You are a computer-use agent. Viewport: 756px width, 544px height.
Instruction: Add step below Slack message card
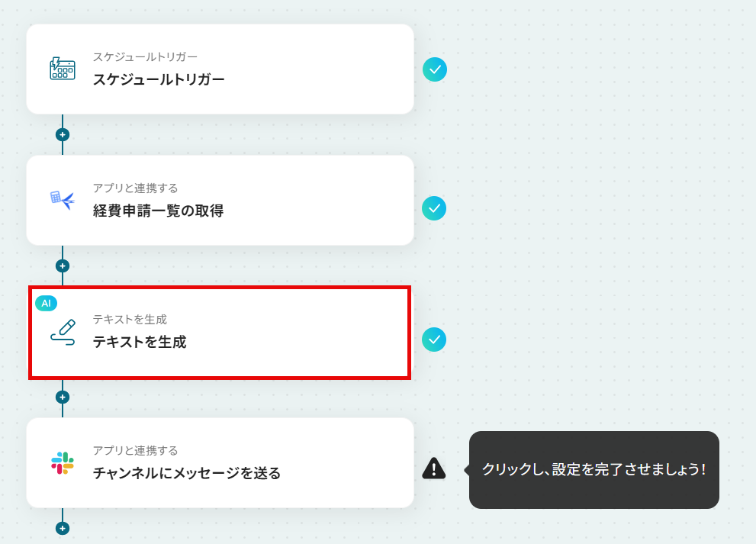pyautogui.click(x=63, y=528)
